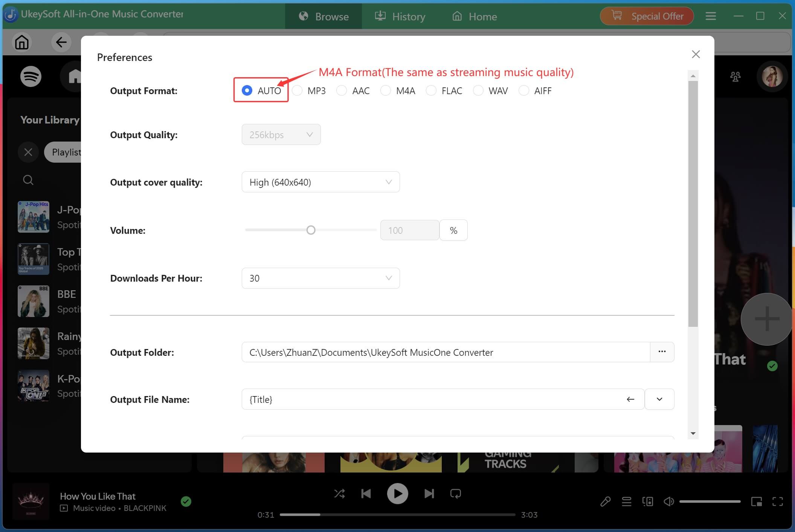Go to the Home tab

(x=474, y=16)
